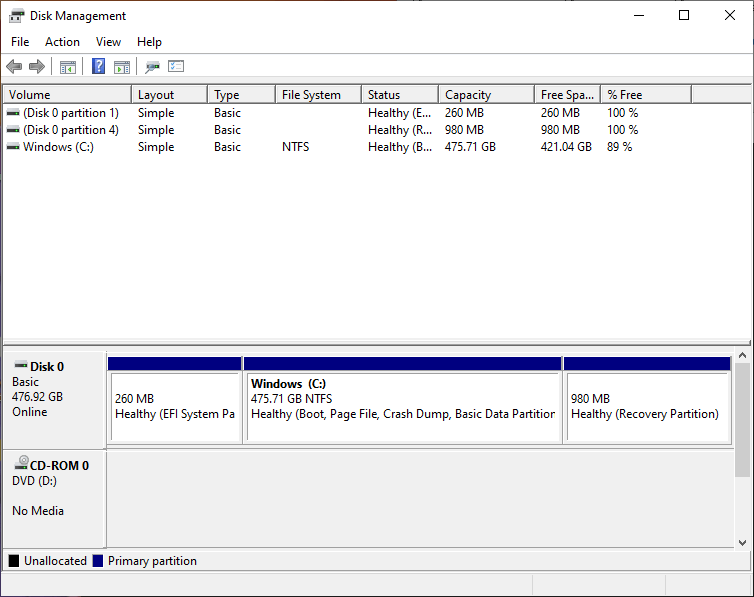The height and width of the screenshot is (597, 754).
Task: Click the 980 MB capacity cell in list
Action: [x=464, y=130]
